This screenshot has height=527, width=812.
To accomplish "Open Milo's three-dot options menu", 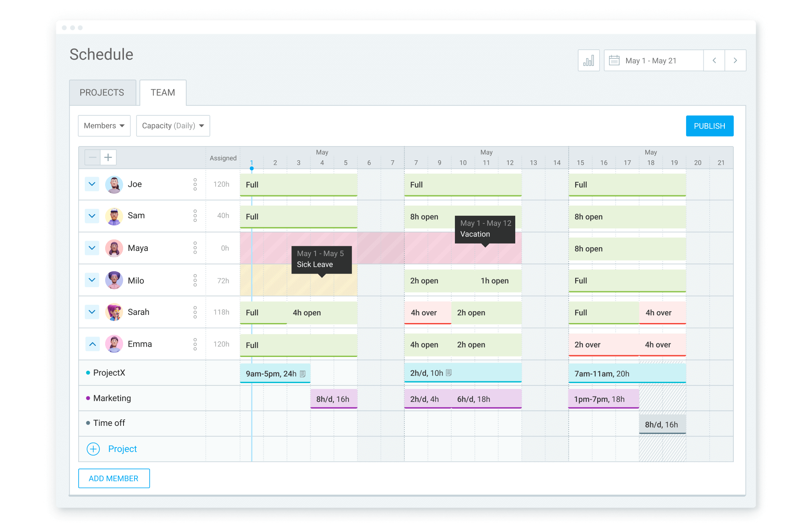I will tap(195, 280).
